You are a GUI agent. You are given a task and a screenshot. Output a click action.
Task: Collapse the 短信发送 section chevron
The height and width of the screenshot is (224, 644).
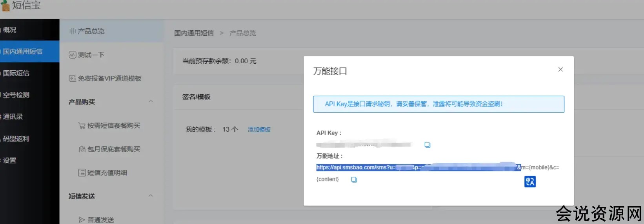151,196
